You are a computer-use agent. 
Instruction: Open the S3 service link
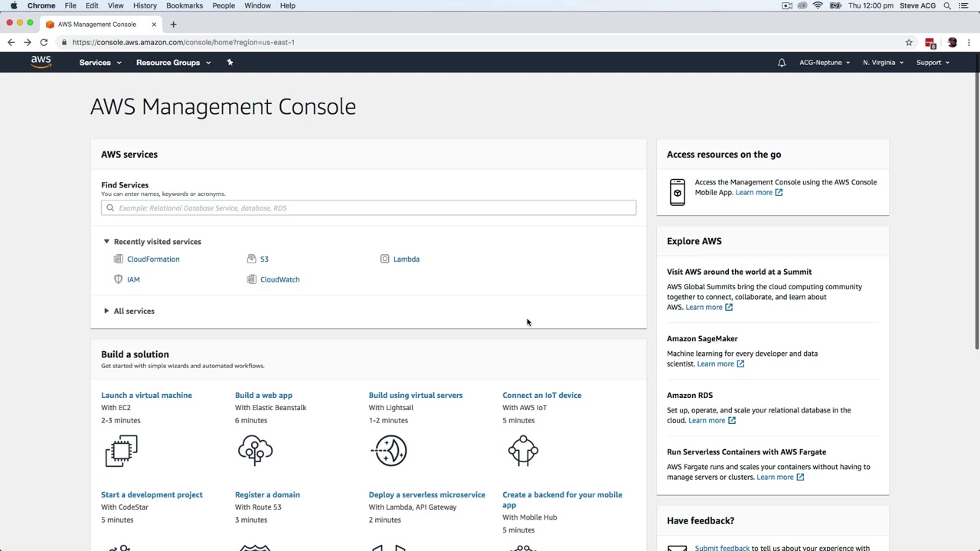tap(264, 259)
